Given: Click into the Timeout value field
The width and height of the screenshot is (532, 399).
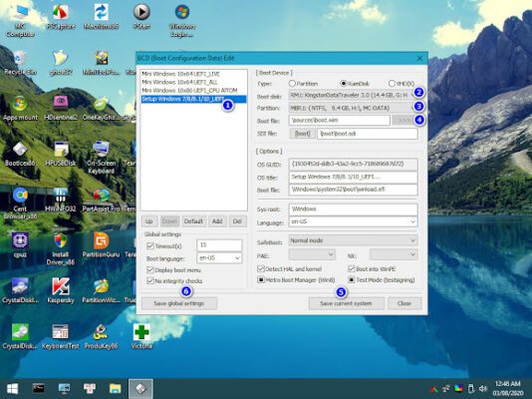Looking at the screenshot, I should pyautogui.click(x=219, y=244).
